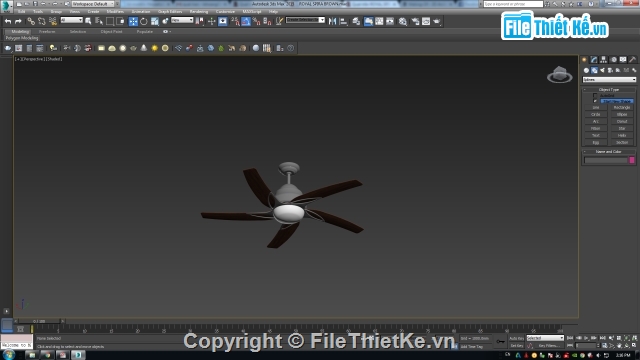Click the Undo arrow in the main toolbar
640x360 pixels.
pos(8,21)
